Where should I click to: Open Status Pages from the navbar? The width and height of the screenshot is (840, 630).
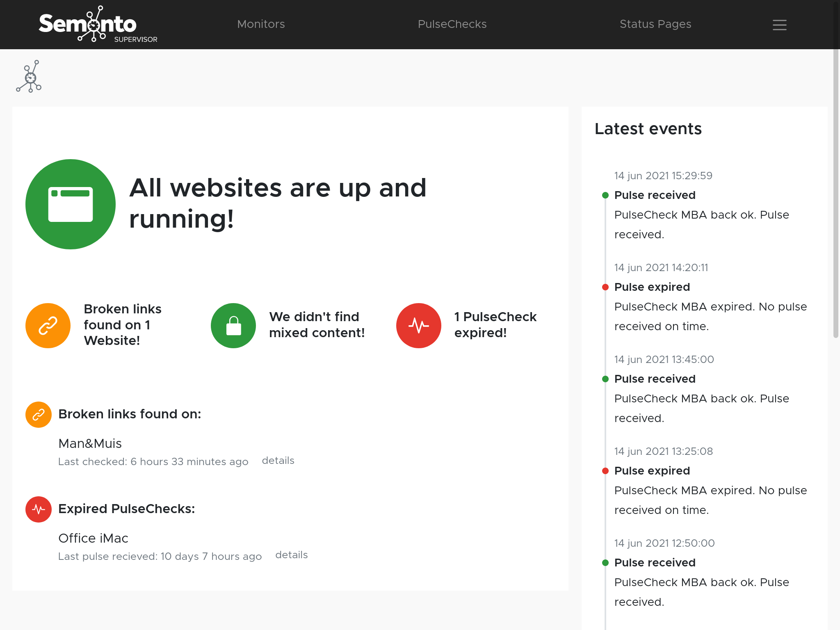point(655,24)
